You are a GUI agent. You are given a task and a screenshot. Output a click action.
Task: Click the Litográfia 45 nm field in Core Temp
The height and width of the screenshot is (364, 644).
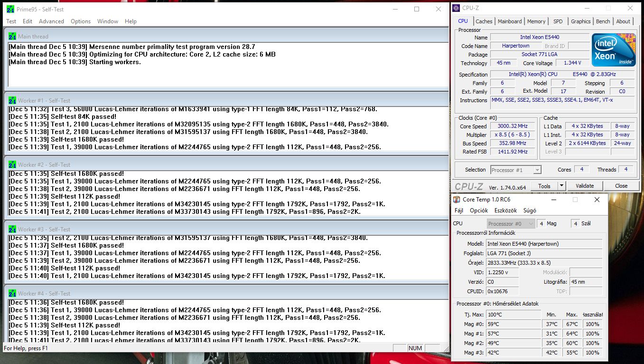coord(586,282)
